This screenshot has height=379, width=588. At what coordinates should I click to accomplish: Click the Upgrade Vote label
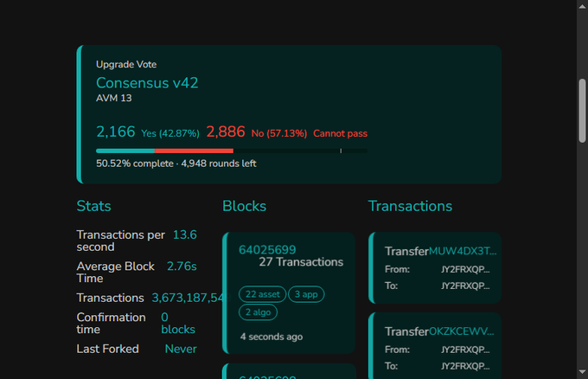126,64
